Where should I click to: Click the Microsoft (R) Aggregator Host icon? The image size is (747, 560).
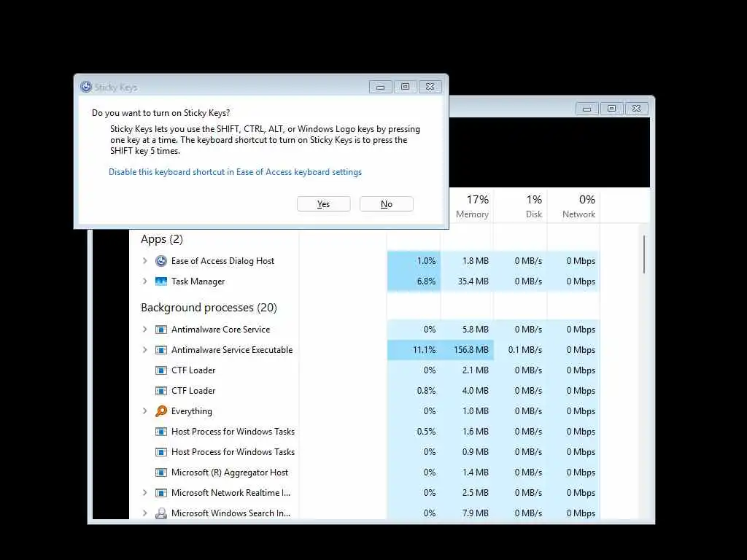point(161,472)
